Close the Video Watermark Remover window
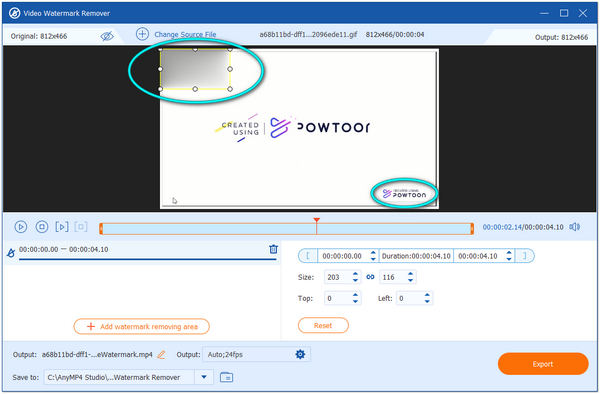The height and width of the screenshot is (394, 600). [583, 13]
